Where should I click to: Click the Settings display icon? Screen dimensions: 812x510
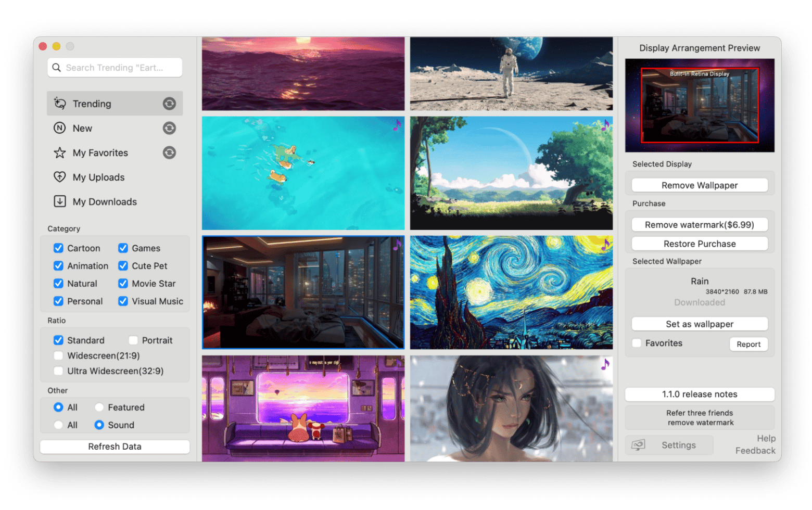638,445
